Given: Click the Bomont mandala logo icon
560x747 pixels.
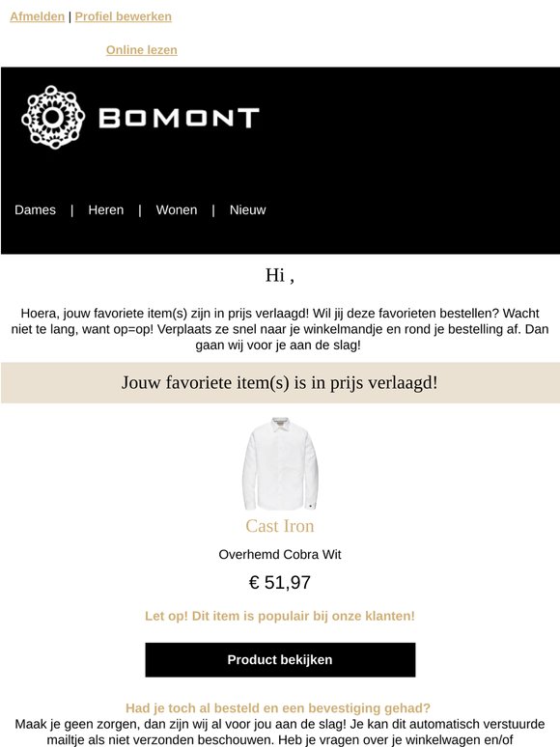Looking at the screenshot, I should point(53,117).
